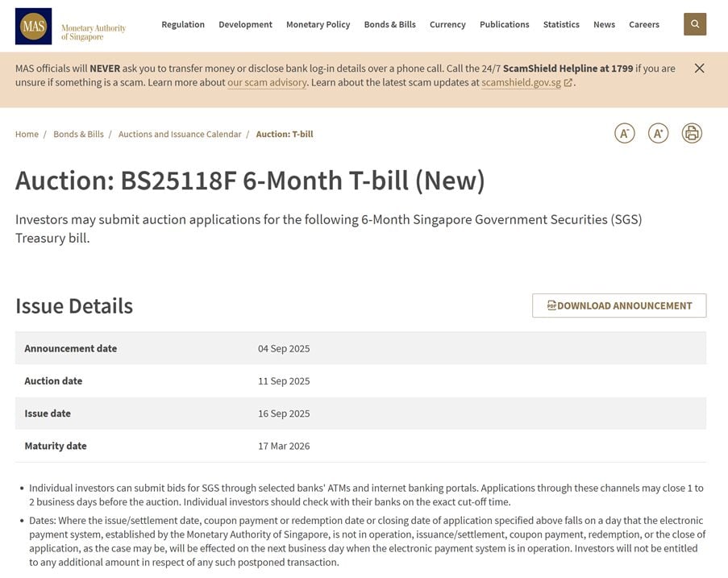Viewport: 728px width, 578px height.
Task: Open the 'our scam advisory' link
Action: coord(267,83)
